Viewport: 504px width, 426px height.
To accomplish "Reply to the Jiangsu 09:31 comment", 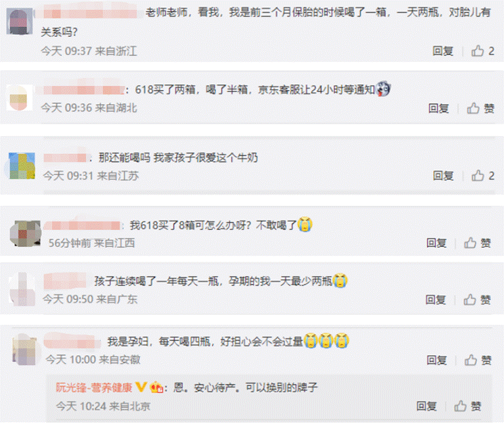I will 444,176.
